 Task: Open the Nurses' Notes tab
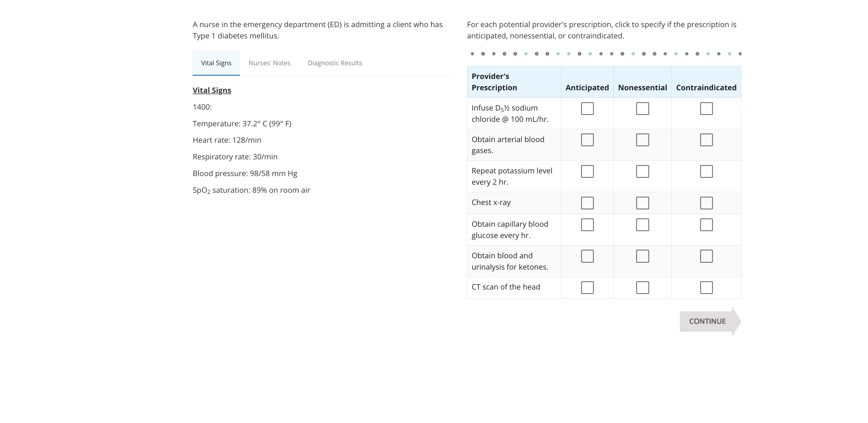[x=269, y=63]
